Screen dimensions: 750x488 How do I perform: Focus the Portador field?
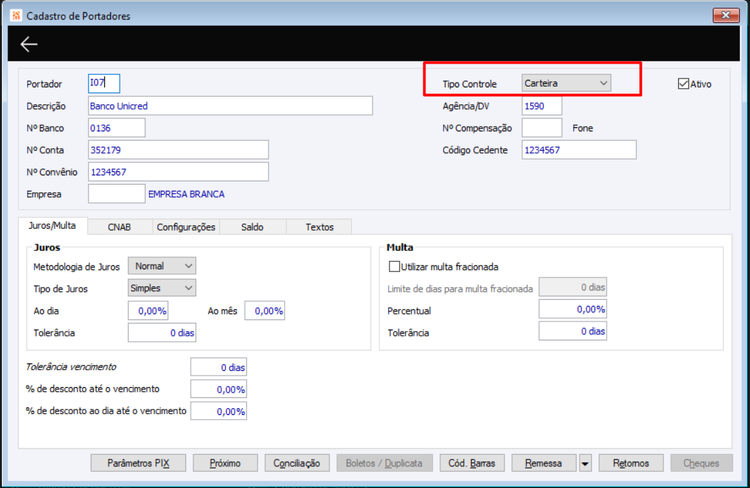(x=104, y=83)
